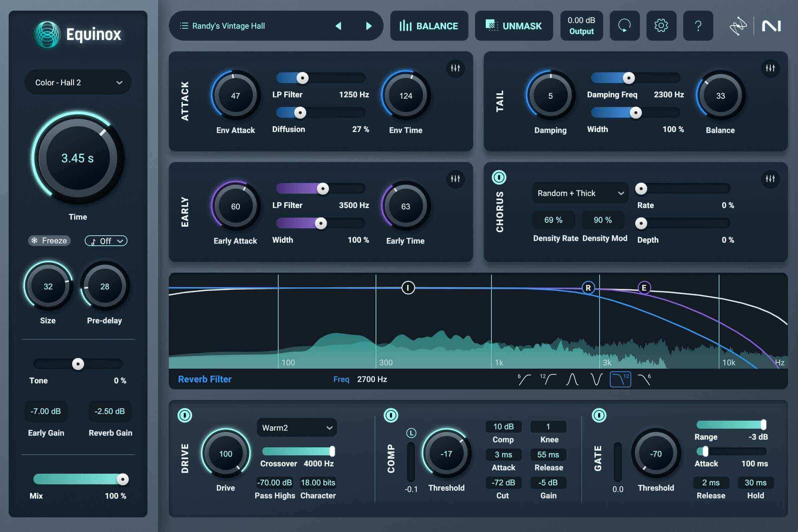Open the help question mark
This screenshot has height=532, width=798.
click(698, 26)
